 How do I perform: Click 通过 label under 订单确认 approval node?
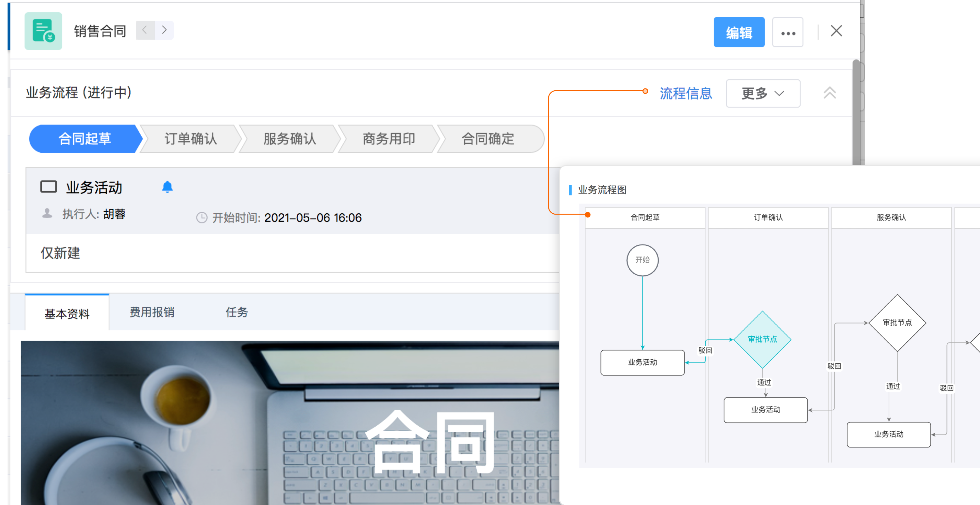coord(763,383)
